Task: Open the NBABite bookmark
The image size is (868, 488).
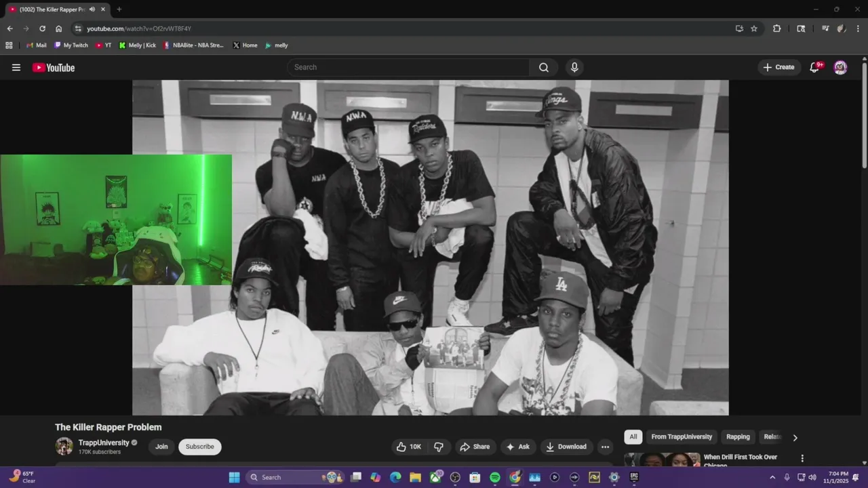Action: 193,45
